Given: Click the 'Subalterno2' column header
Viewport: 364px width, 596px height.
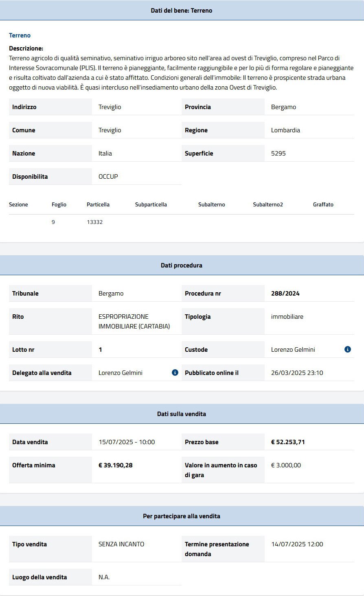Looking at the screenshot, I should (x=268, y=205).
